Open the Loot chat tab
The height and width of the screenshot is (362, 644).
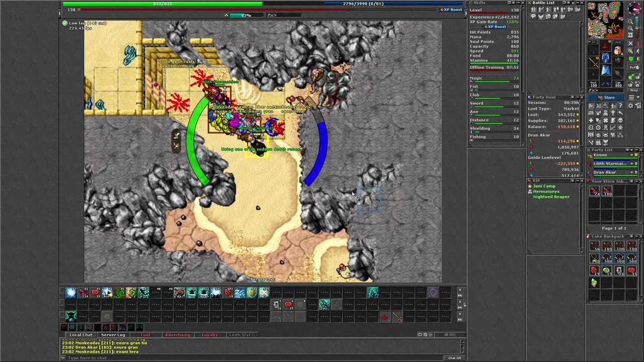tap(145, 335)
